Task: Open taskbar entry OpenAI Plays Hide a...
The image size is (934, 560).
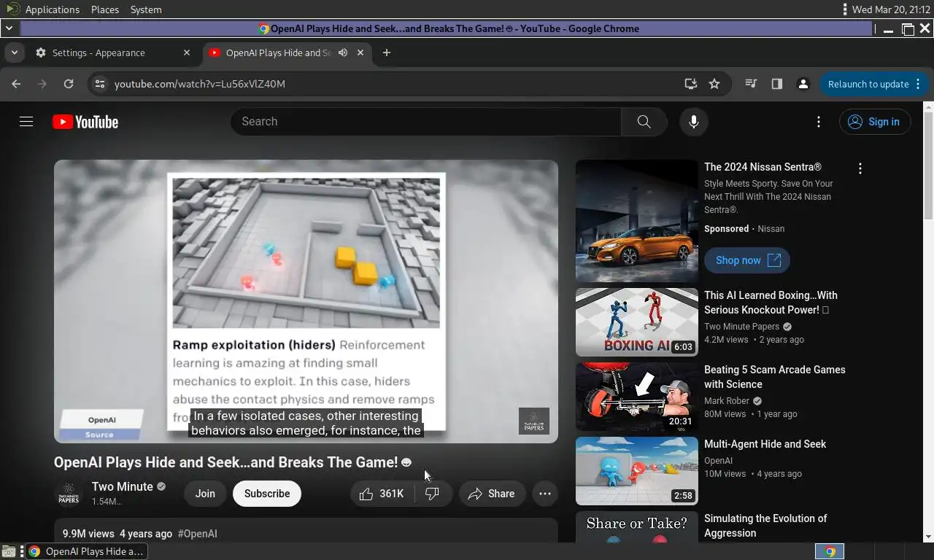Action: [x=86, y=551]
